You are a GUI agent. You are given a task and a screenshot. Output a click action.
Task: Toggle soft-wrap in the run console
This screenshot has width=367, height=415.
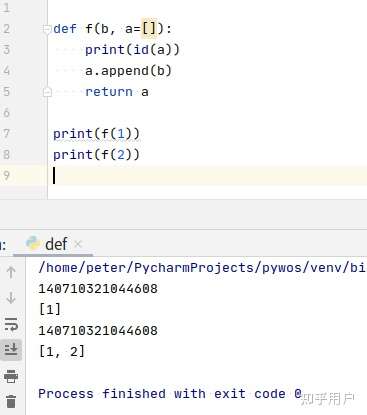pyautogui.click(x=11, y=324)
